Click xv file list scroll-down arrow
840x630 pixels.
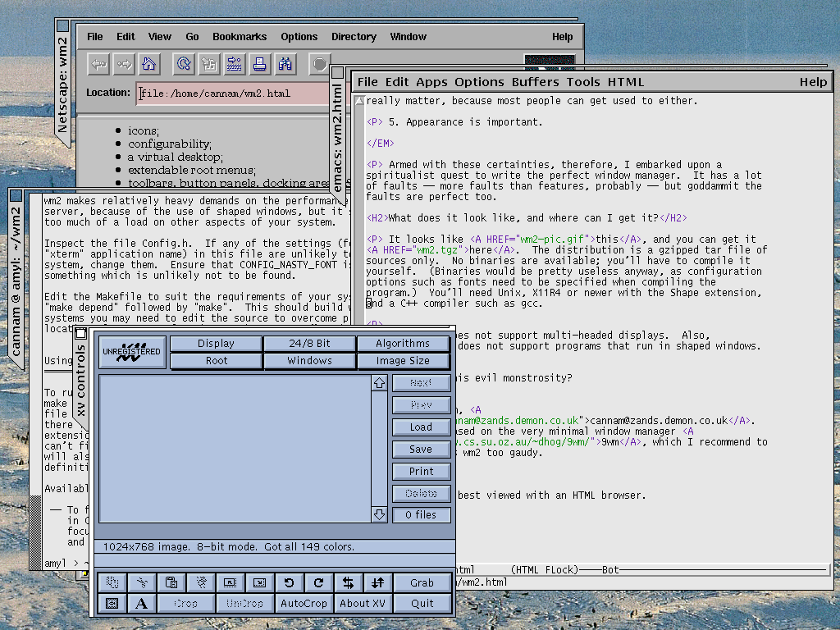(x=379, y=514)
